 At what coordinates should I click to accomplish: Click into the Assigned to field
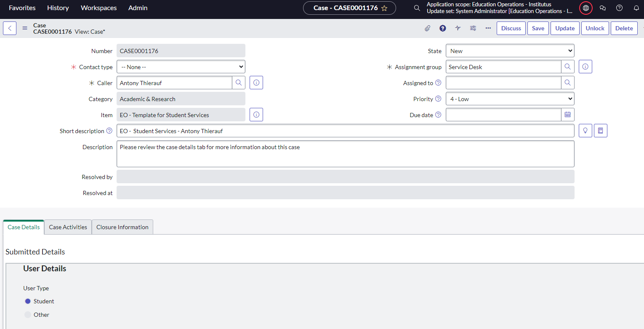[x=503, y=83]
